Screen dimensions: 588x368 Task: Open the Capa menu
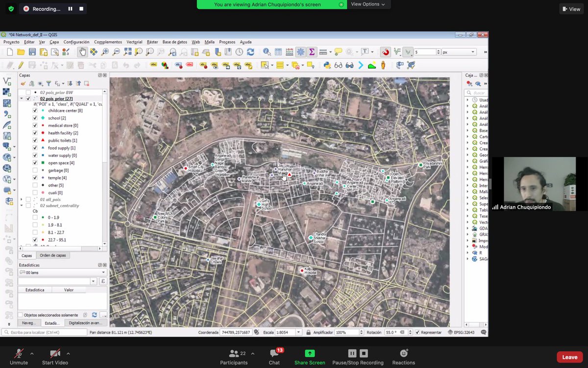pyautogui.click(x=54, y=42)
